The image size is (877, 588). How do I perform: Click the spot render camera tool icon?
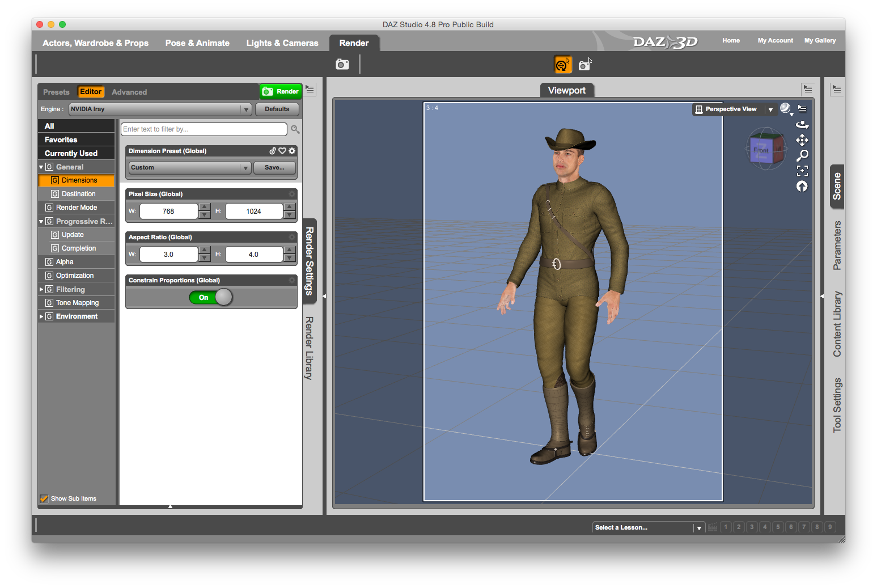pyautogui.click(x=585, y=65)
